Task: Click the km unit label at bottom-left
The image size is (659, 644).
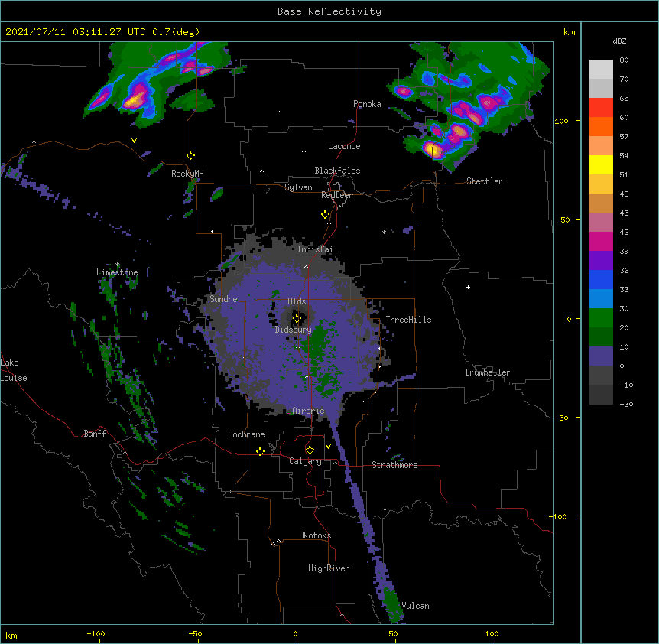Action: click(x=11, y=635)
